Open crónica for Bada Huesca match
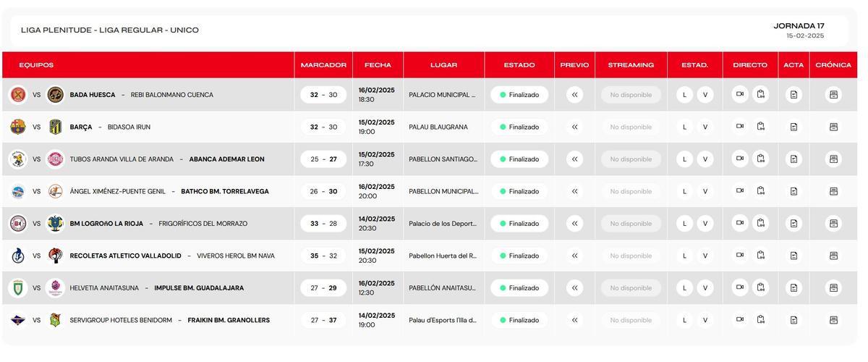 (833, 95)
